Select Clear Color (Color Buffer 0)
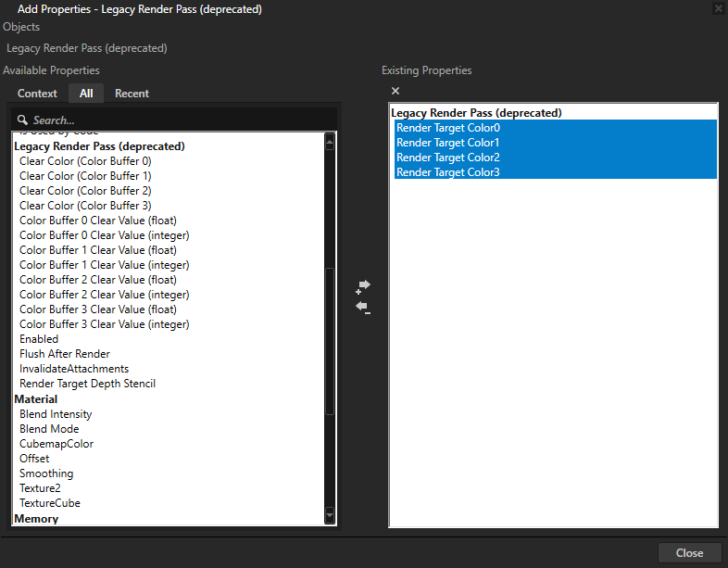The height and width of the screenshot is (568, 728). [x=85, y=161]
